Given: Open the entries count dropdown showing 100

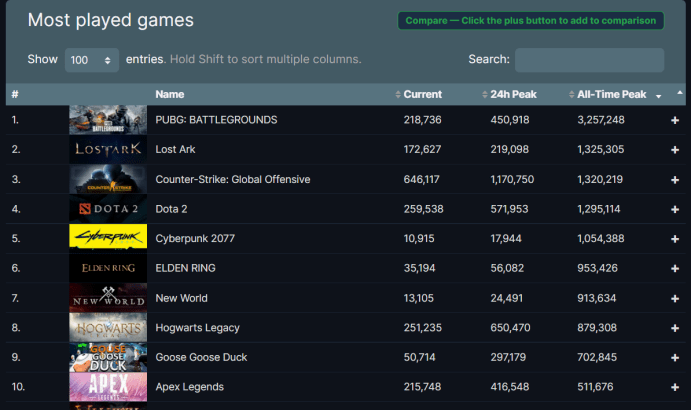Looking at the screenshot, I should [x=92, y=60].
